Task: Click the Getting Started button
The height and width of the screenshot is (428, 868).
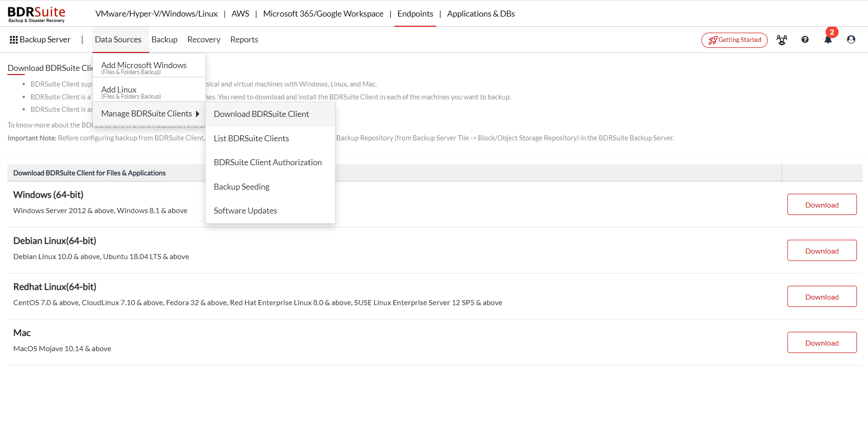Action: coord(734,40)
